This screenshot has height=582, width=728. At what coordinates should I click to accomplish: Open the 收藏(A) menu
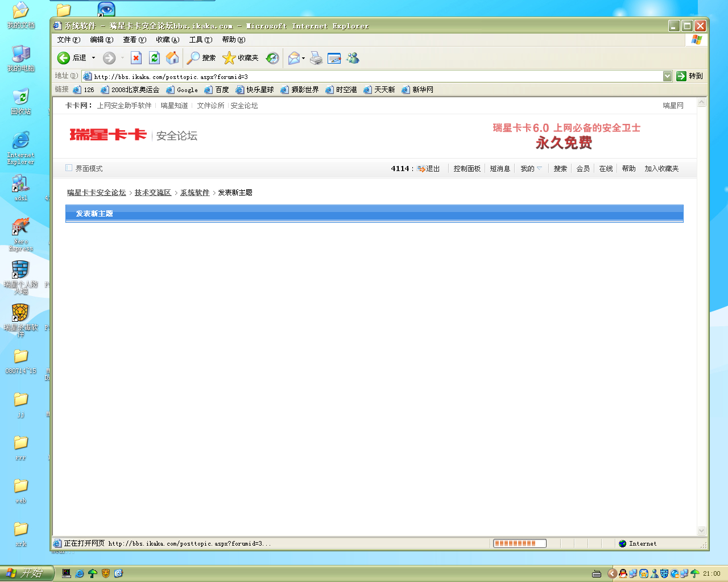(168, 40)
